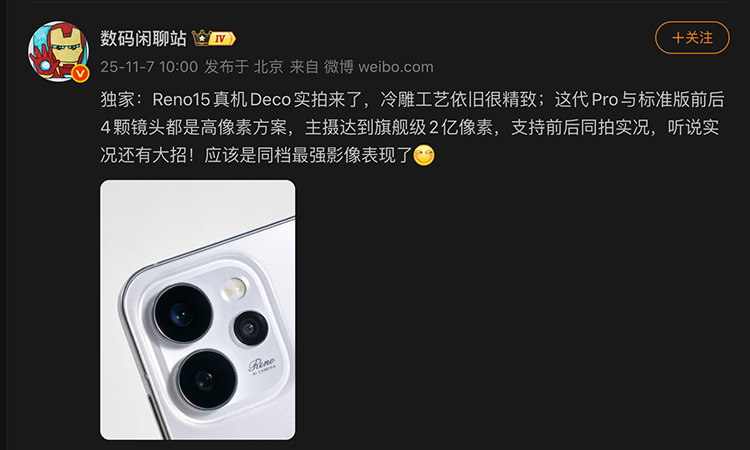Follow 数码闲聊站 with the +关注 button

[692, 37]
